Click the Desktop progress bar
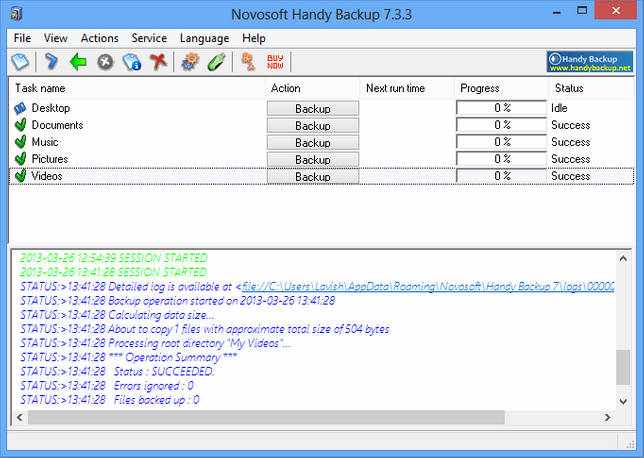This screenshot has height=458, width=644. pos(501,108)
